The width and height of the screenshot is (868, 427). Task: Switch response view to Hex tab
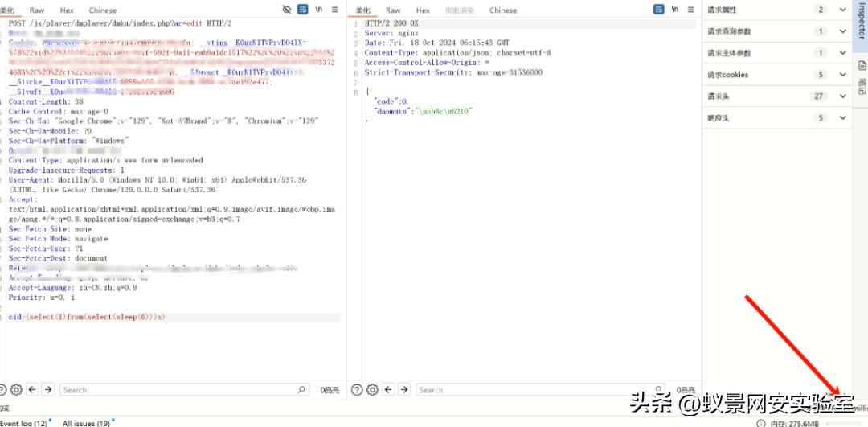tap(423, 10)
